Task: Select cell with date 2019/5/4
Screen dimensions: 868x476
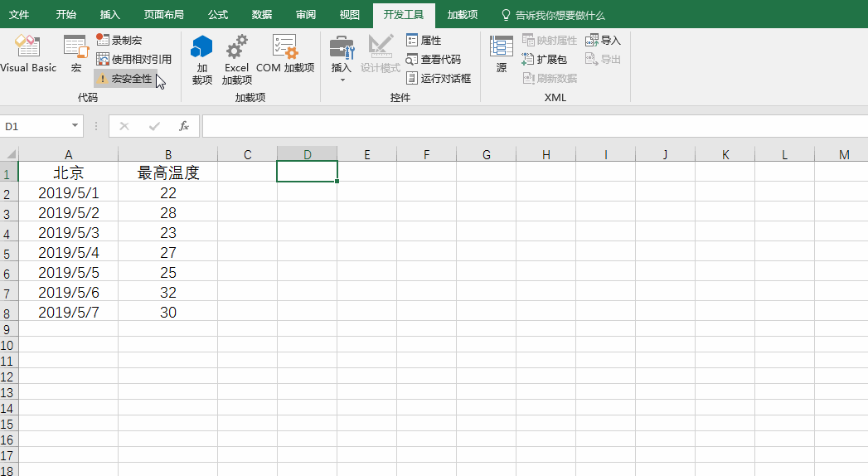Action: click(68, 252)
